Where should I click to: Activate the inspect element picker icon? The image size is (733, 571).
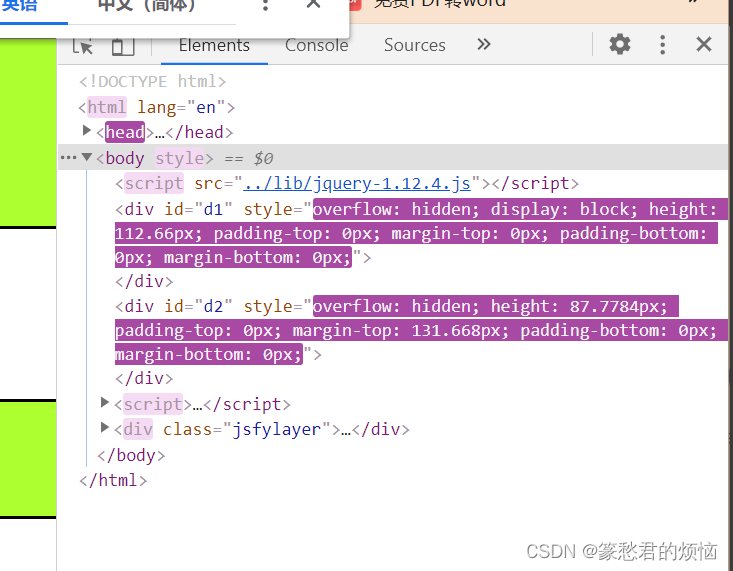pos(83,46)
